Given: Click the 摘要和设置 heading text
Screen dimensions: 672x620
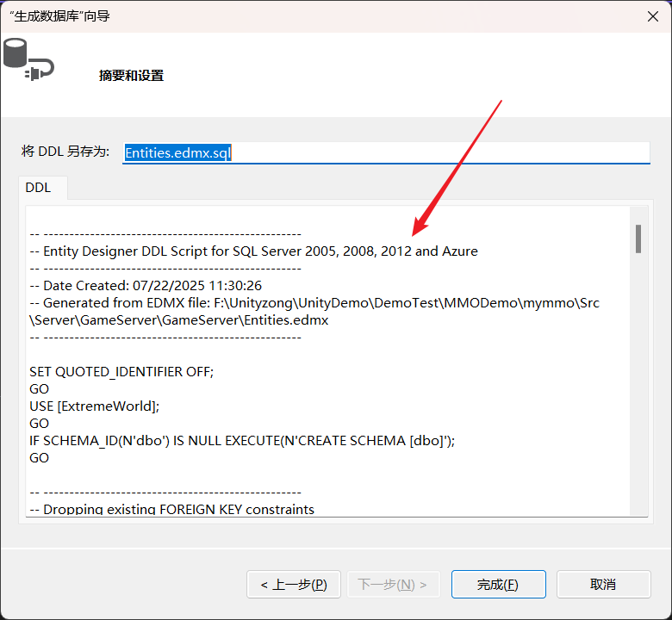Looking at the screenshot, I should point(131,76).
